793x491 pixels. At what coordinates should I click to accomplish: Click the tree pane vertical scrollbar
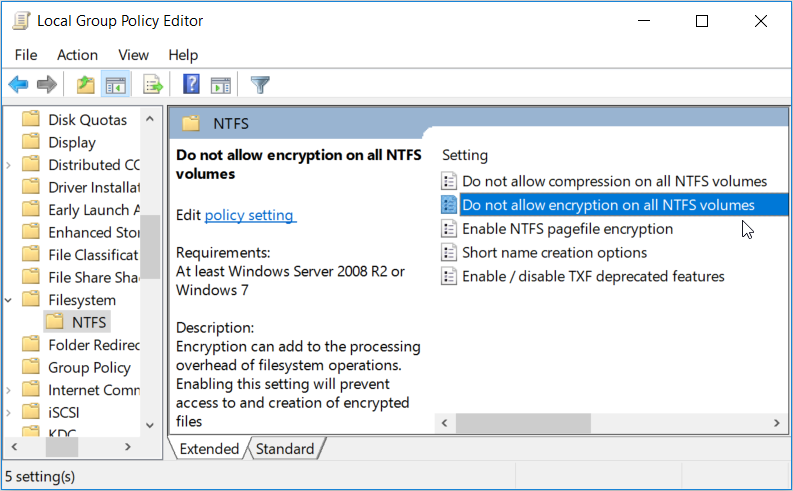pyautogui.click(x=150, y=250)
